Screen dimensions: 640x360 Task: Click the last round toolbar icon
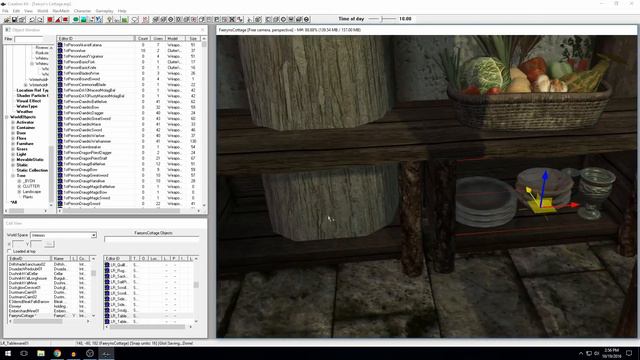[x=307, y=19]
